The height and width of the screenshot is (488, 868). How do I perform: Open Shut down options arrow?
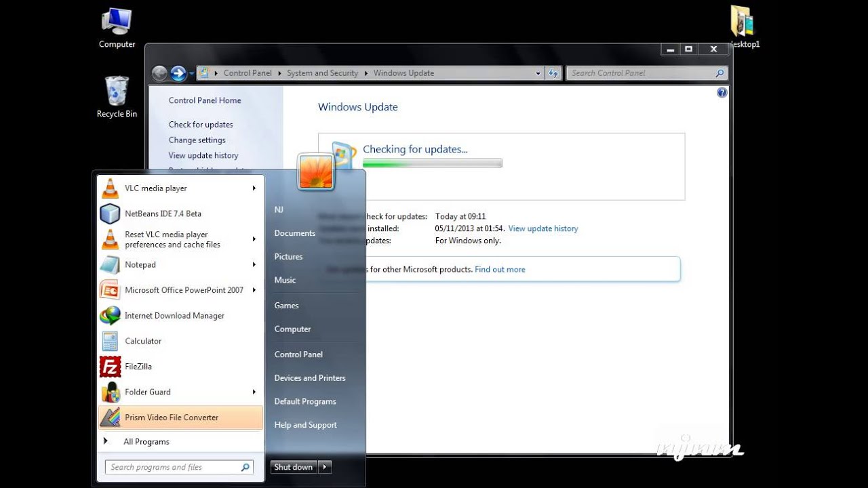pyautogui.click(x=325, y=467)
